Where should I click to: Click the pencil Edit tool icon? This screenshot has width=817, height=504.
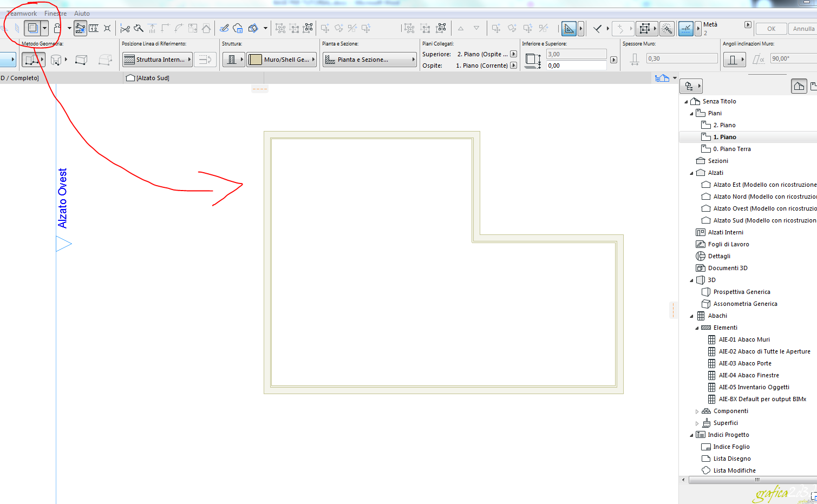point(224,28)
